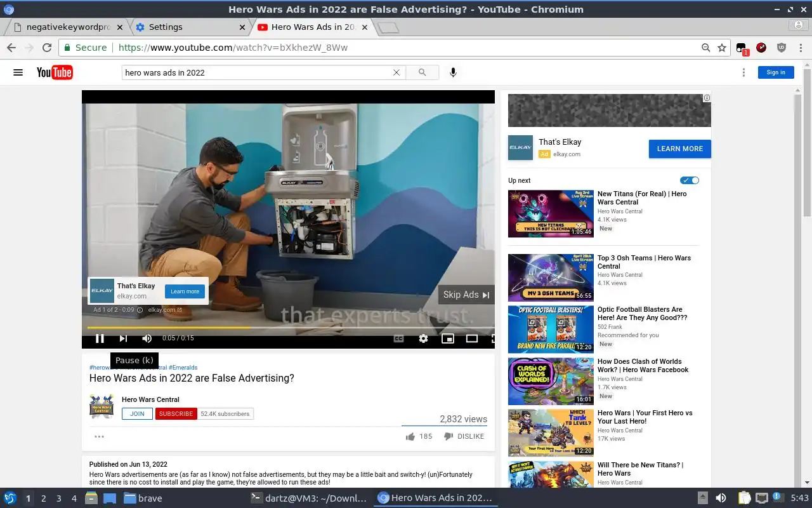Open the more actions ellipsis below the channel
This screenshot has height=508, width=812.
[x=99, y=436]
